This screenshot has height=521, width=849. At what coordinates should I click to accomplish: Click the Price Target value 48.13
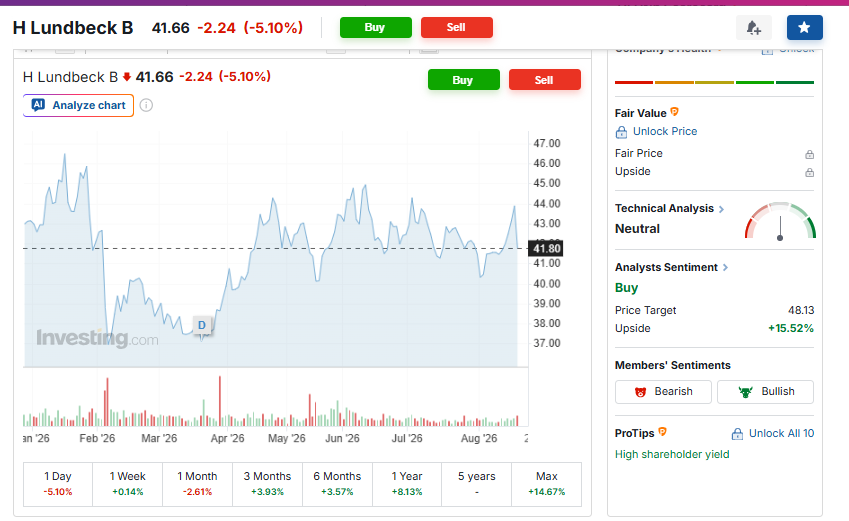click(801, 310)
